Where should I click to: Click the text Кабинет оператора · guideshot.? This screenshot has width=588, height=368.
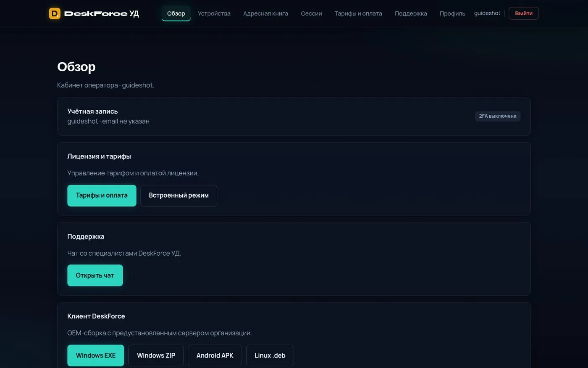point(106,85)
